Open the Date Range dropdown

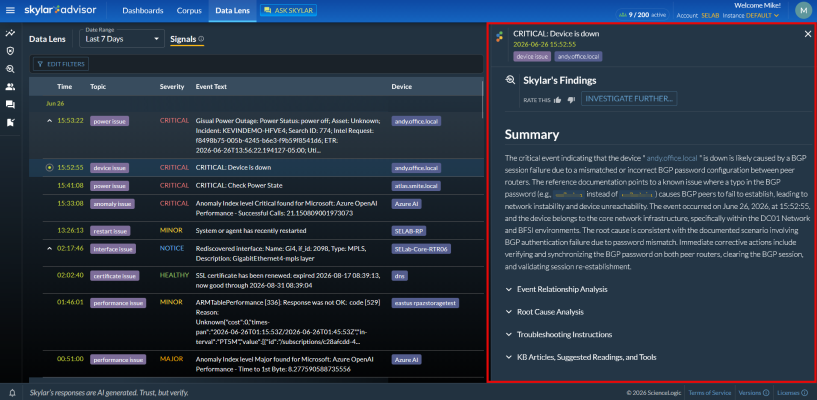pyautogui.click(x=122, y=39)
